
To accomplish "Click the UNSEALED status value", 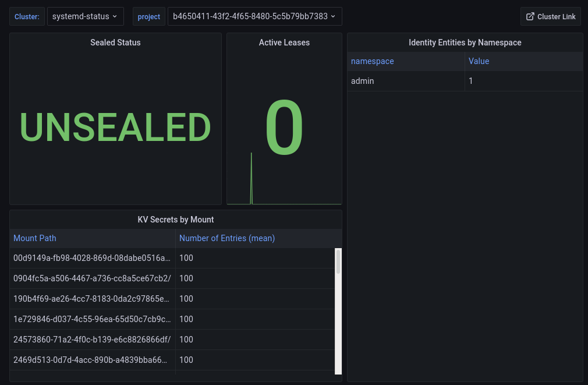I will 115,127.
